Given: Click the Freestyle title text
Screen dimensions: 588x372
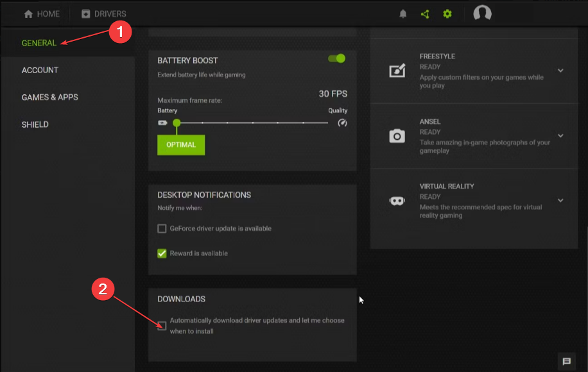Looking at the screenshot, I should [437, 56].
